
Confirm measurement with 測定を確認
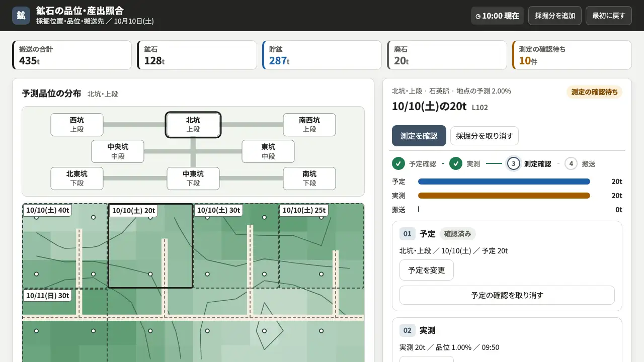(x=419, y=136)
